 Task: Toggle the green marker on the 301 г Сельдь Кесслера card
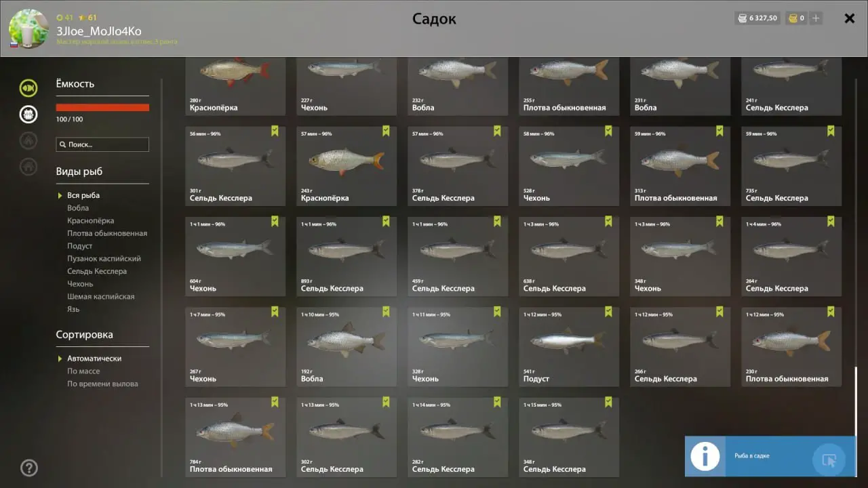275,131
